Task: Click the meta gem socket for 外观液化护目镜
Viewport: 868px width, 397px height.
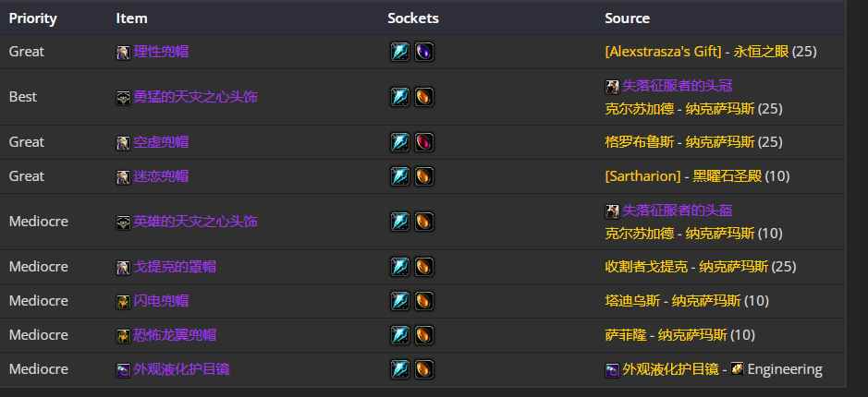Action: [399, 369]
